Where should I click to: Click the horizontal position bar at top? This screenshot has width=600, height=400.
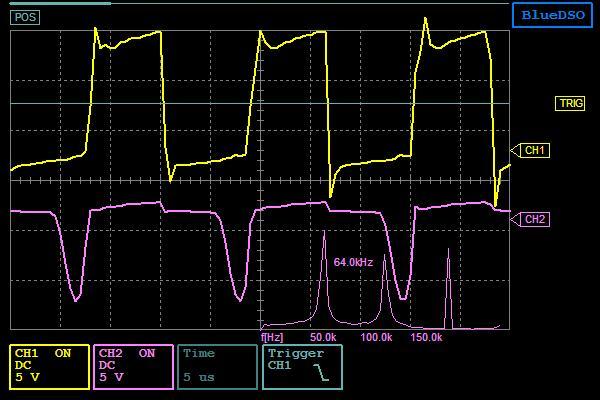[259, 3]
